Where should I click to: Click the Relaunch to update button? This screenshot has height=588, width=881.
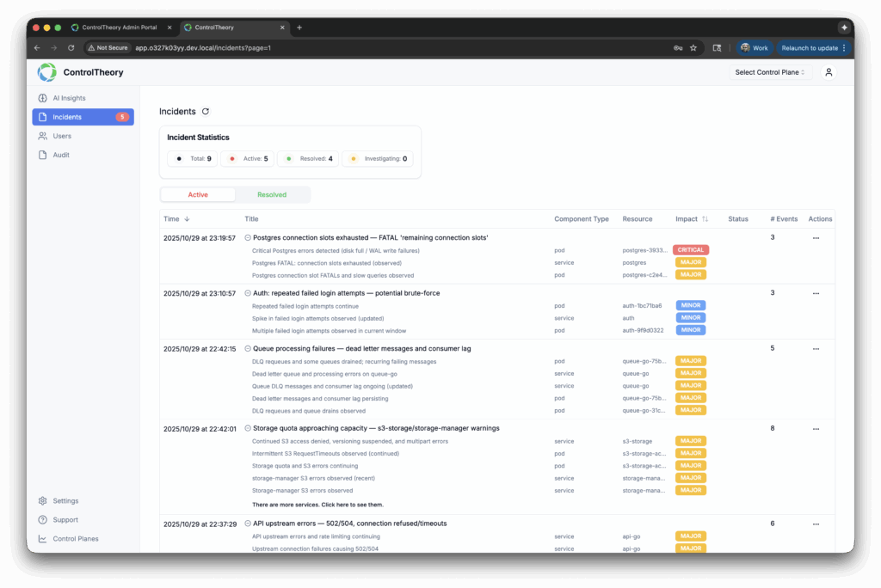click(x=810, y=48)
